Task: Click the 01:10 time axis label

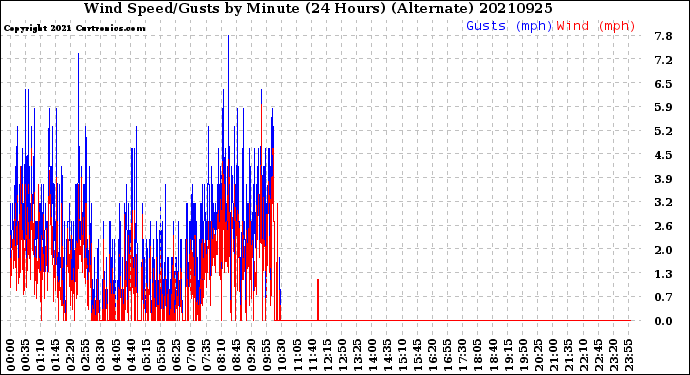Action: pyautogui.click(x=41, y=355)
